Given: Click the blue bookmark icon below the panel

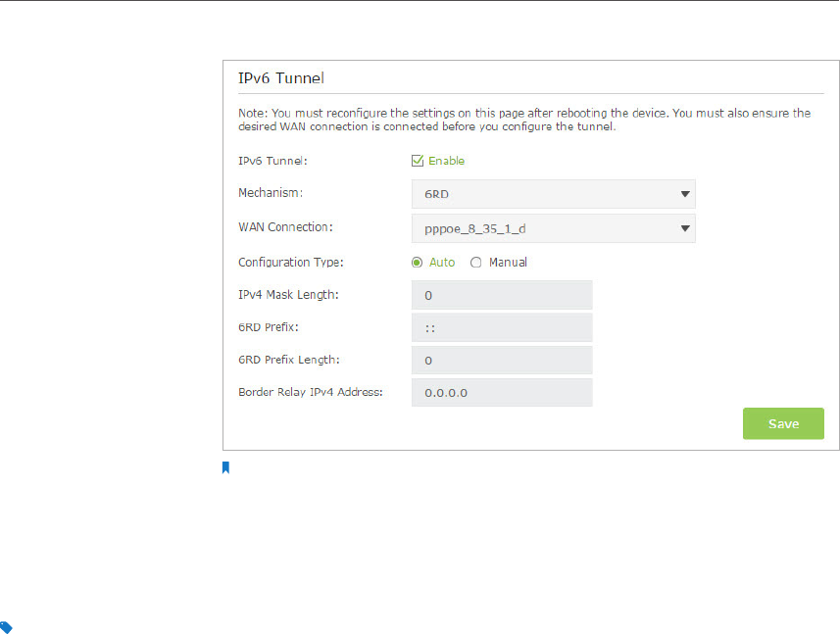Looking at the screenshot, I should coord(225,468).
